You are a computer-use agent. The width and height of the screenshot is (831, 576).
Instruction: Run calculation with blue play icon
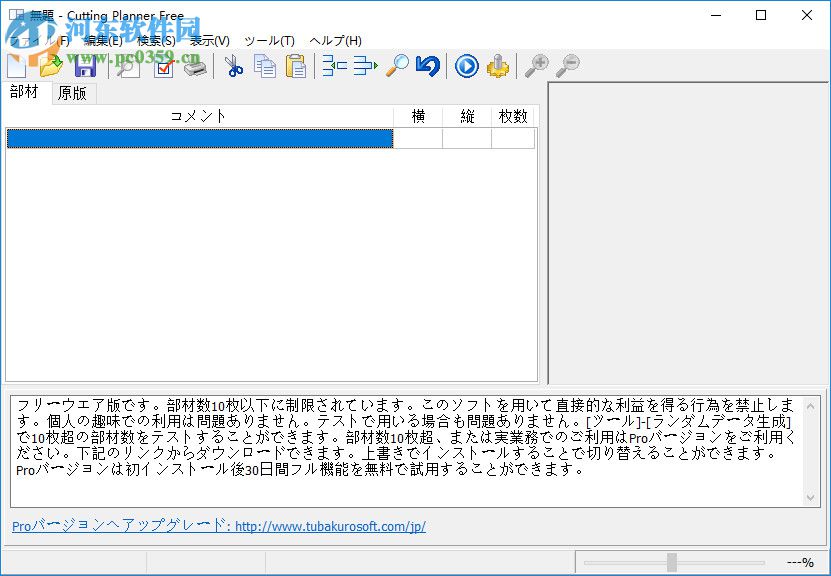pos(465,66)
